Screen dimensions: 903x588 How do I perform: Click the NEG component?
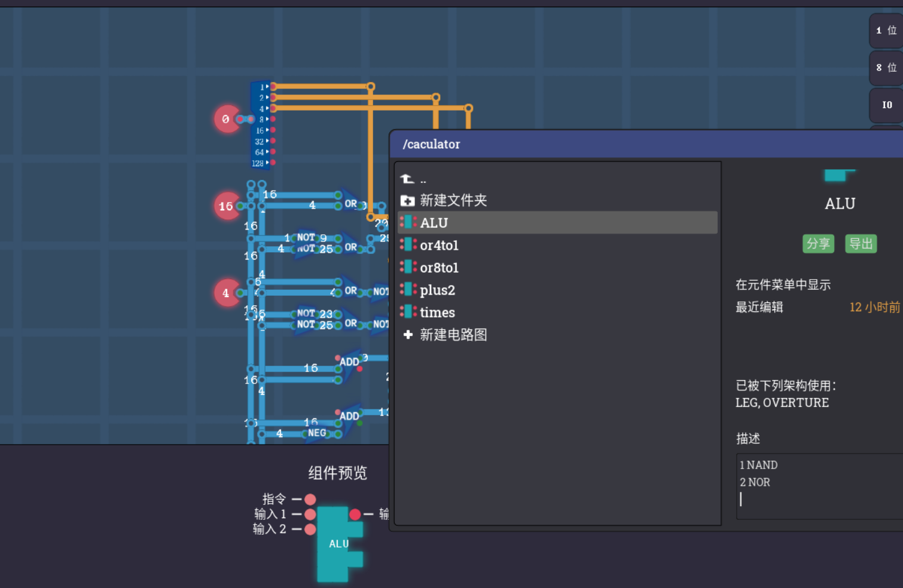(x=318, y=433)
